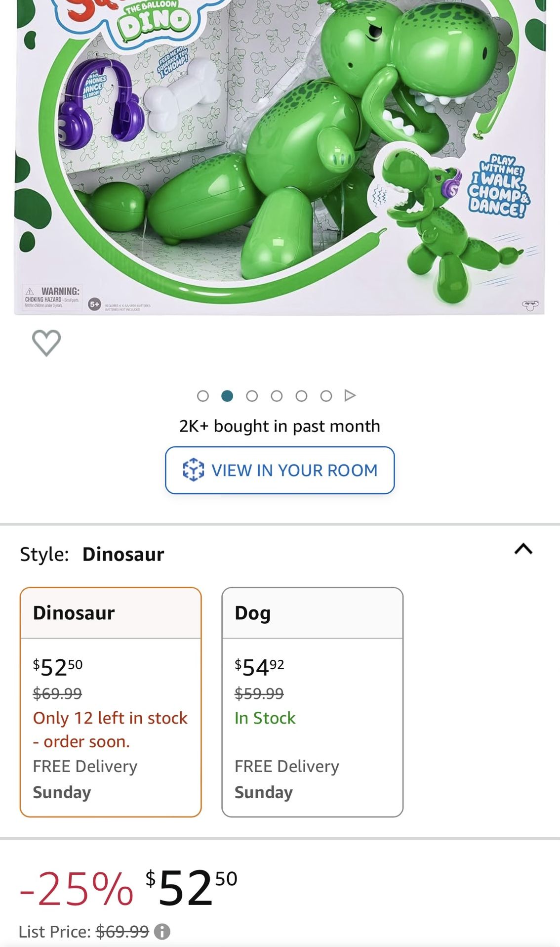
Task: Tap the Style: Dinosaur header label
Action: pyautogui.click(x=92, y=554)
